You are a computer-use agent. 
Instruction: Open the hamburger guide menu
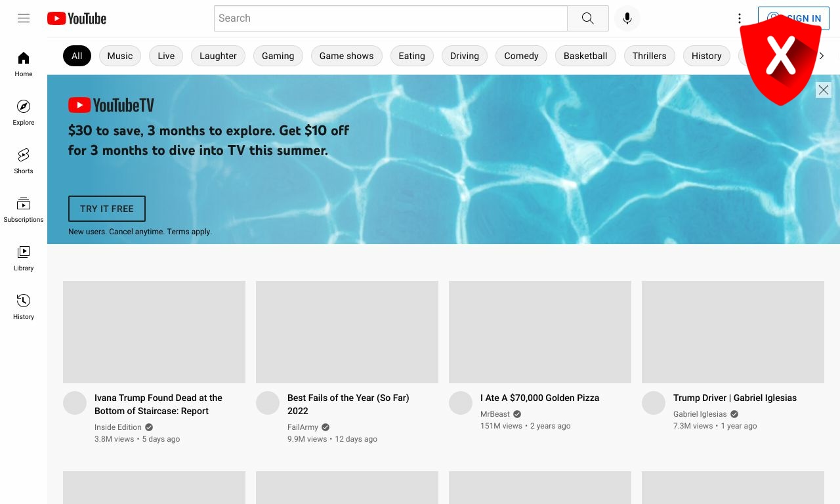[x=24, y=18]
